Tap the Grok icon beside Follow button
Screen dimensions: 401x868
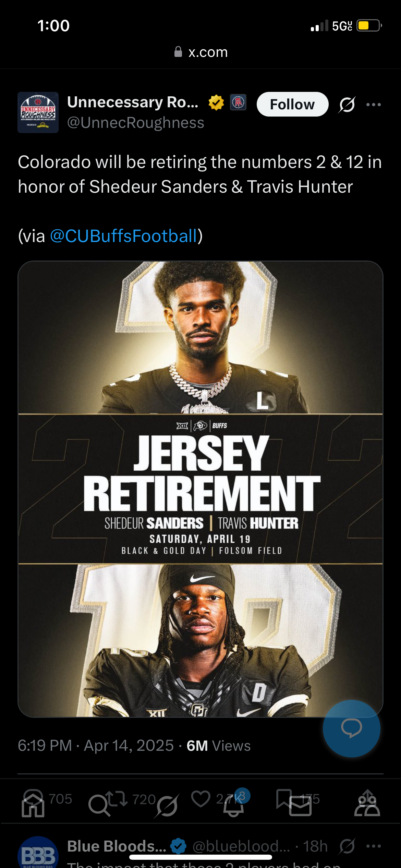347,105
